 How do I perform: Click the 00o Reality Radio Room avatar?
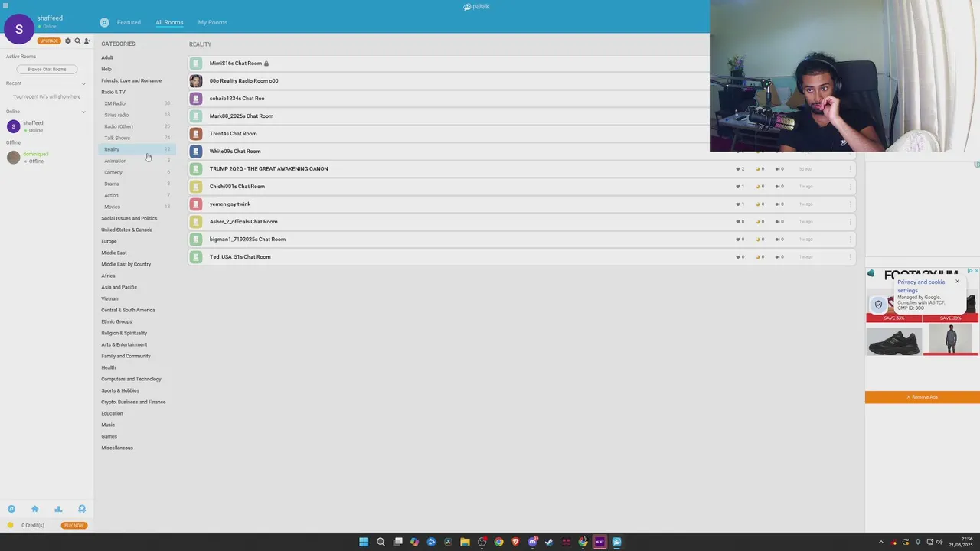tap(196, 80)
